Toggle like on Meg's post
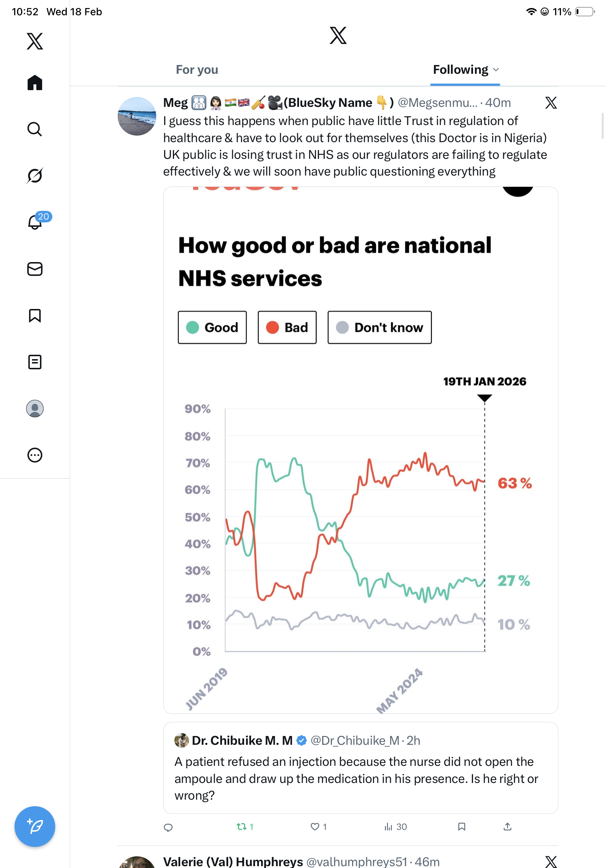606x868 pixels. (314, 827)
